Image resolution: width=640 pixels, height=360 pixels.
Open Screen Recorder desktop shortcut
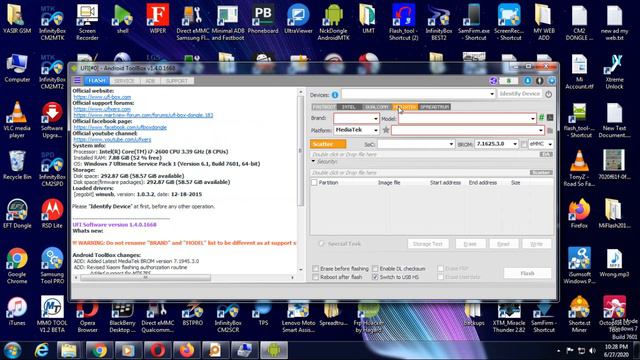[x=87, y=22]
